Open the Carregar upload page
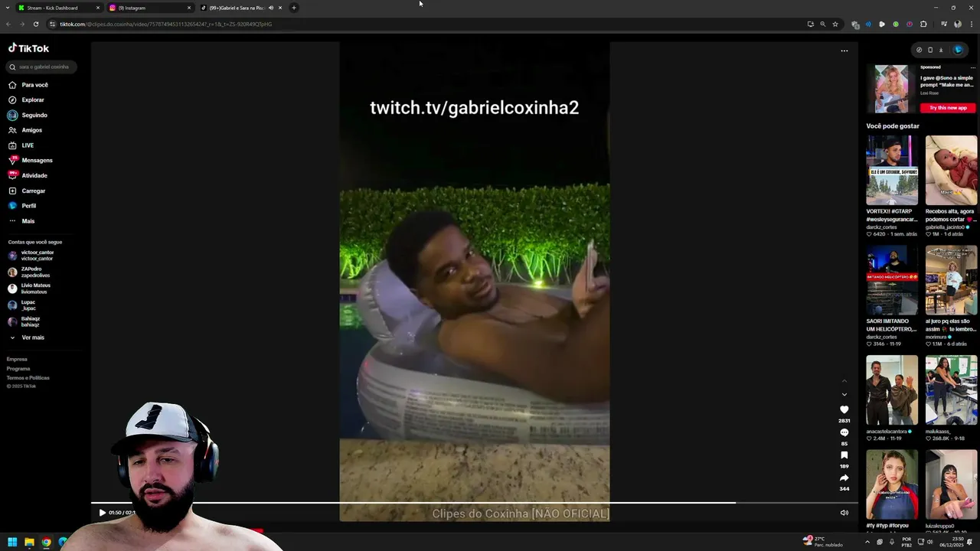 point(27,191)
